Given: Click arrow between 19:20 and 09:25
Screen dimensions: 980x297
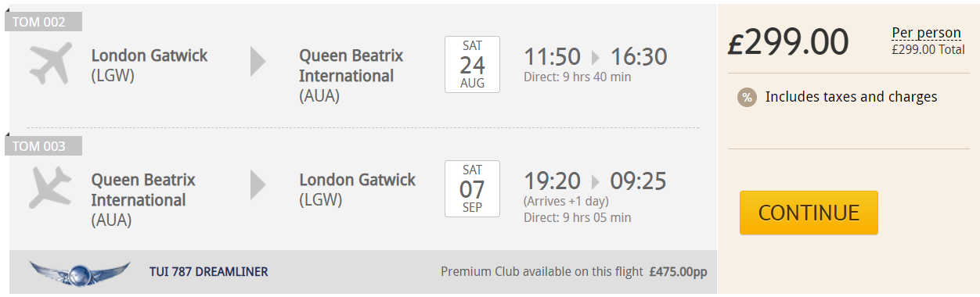Looking at the screenshot, I should (596, 181).
